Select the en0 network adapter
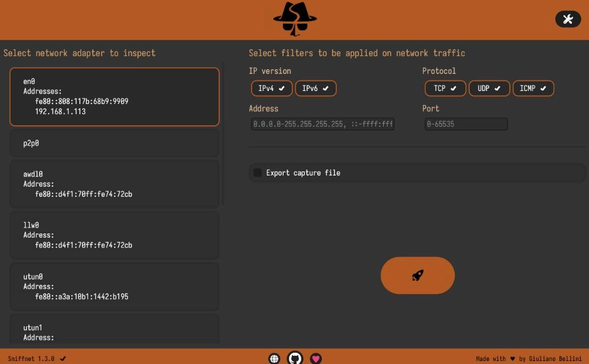The height and width of the screenshot is (364, 589). (x=115, y=96)
